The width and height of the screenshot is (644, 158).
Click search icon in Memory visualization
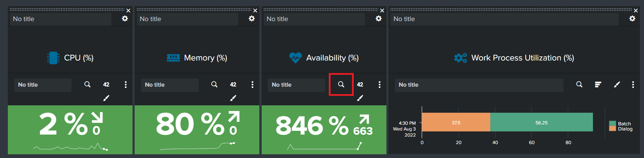(214, 84)
